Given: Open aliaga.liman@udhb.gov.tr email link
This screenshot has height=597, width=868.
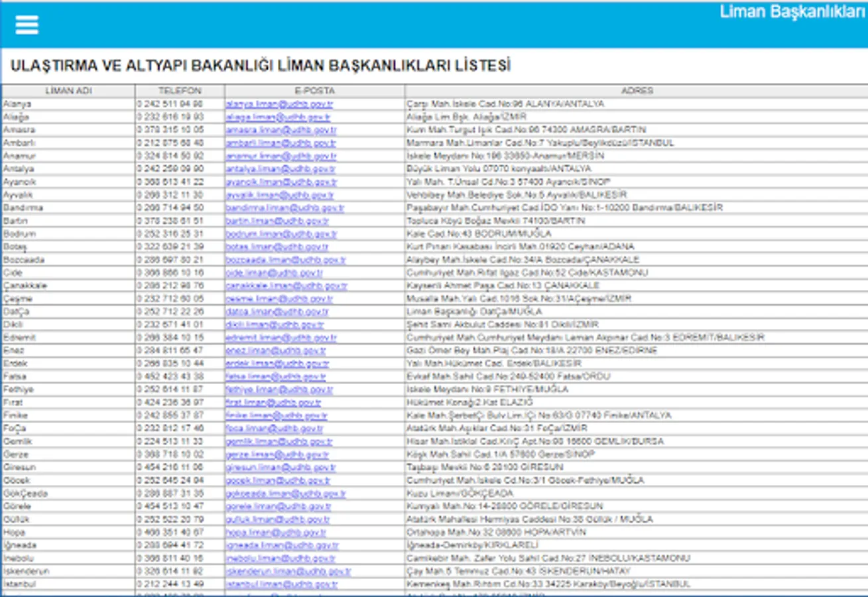Looking at the screenshot, I should [x=278, y=117].
